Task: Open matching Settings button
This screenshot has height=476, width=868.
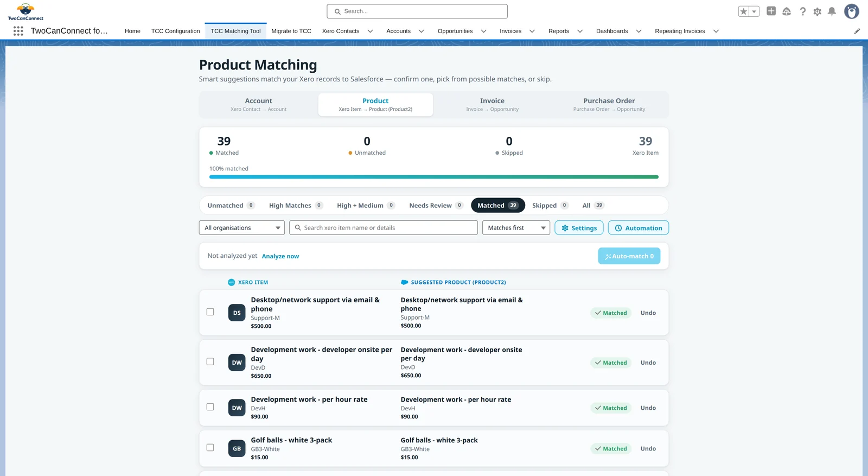Action: [579, 228]
